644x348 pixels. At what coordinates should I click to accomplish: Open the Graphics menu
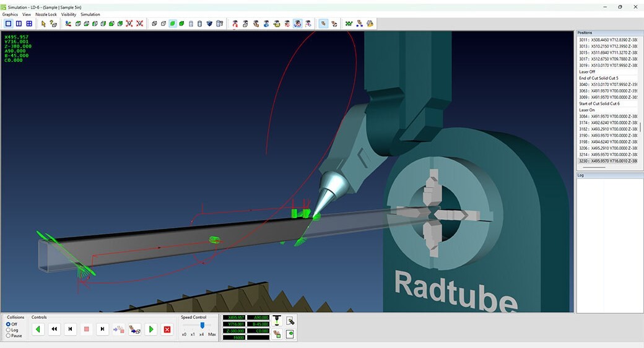tap(10, 14)
